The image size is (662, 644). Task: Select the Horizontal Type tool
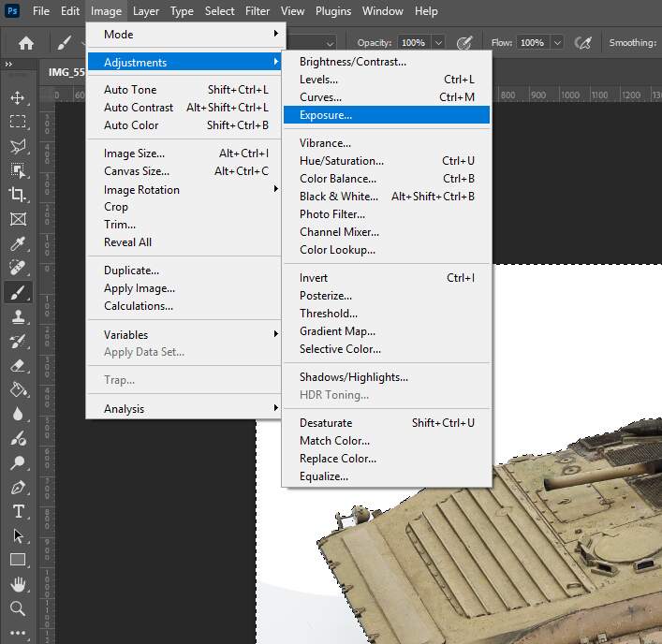click(18, 511)
